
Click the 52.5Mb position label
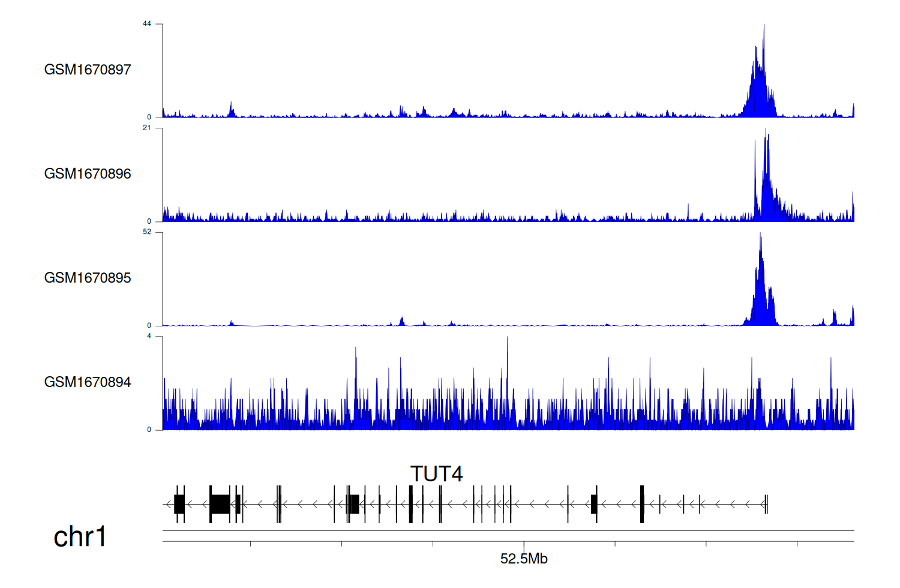tap(524, 559)
